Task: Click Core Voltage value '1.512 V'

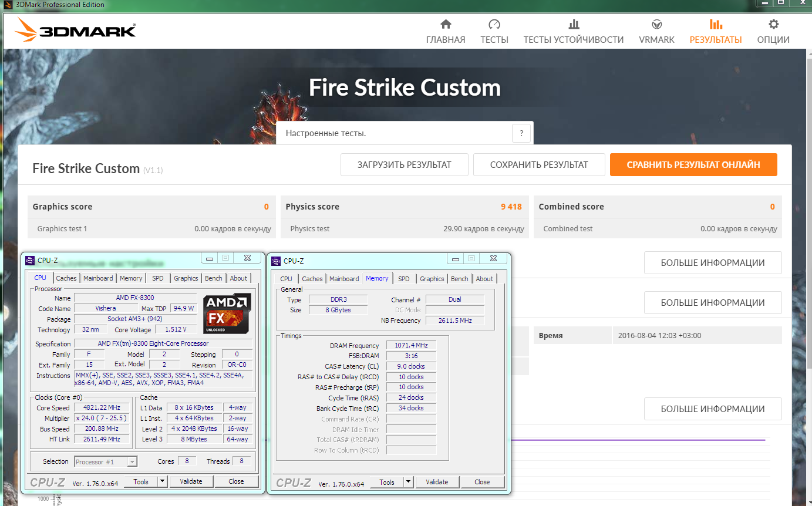Action: (176, 329)
